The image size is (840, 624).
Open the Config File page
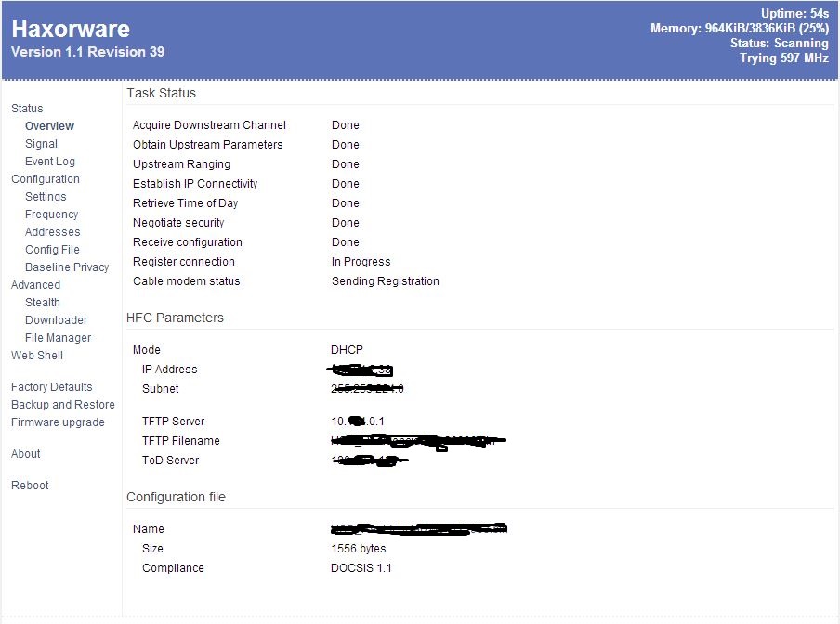coord(52,250)
